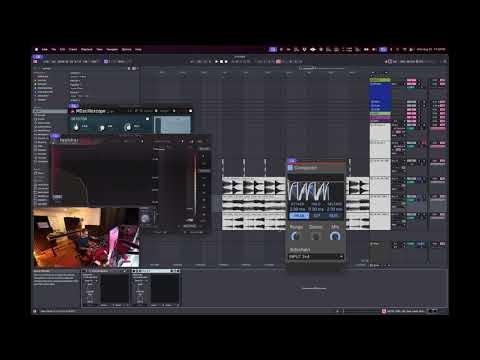
Task: Open the File menu in menu bar
Action: click(x=54, y=49)
